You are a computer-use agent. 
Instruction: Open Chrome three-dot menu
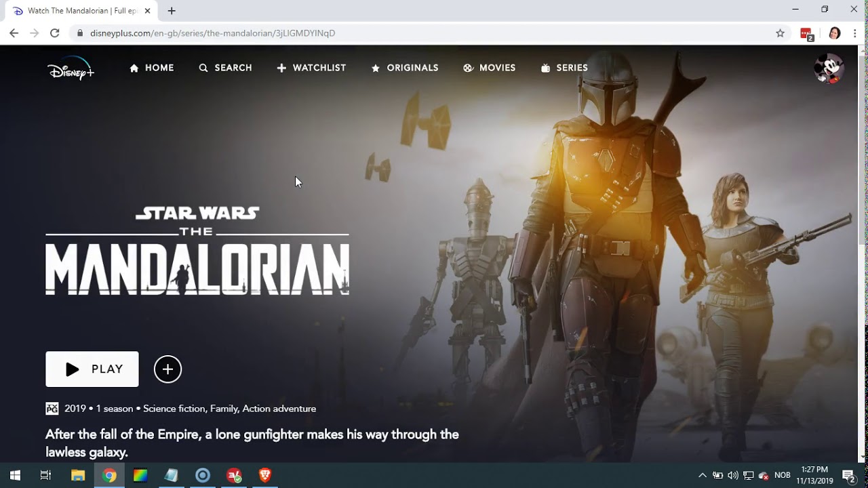(x=854, y=33)
